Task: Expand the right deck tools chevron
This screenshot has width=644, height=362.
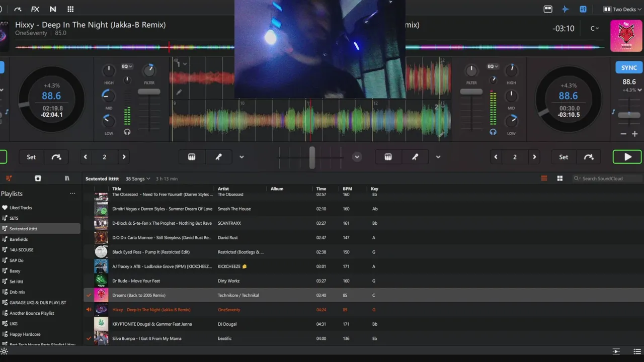Action: click(x=438, y=157)
